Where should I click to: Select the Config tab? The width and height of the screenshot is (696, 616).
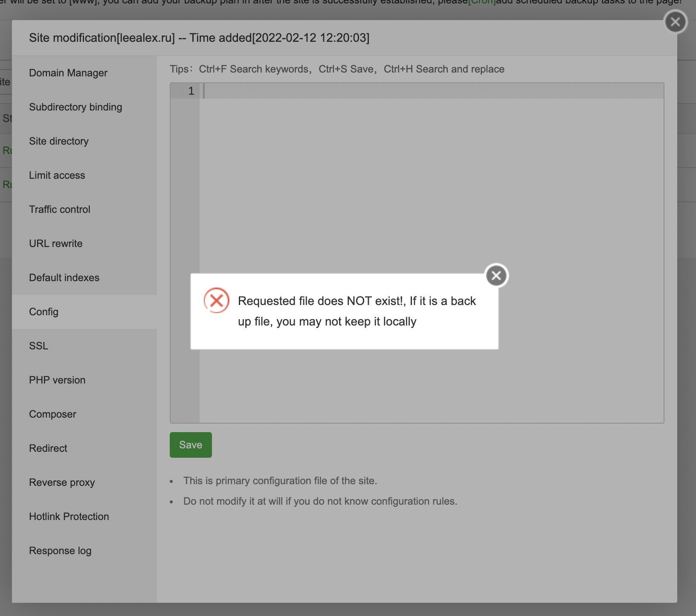[43, 312]
